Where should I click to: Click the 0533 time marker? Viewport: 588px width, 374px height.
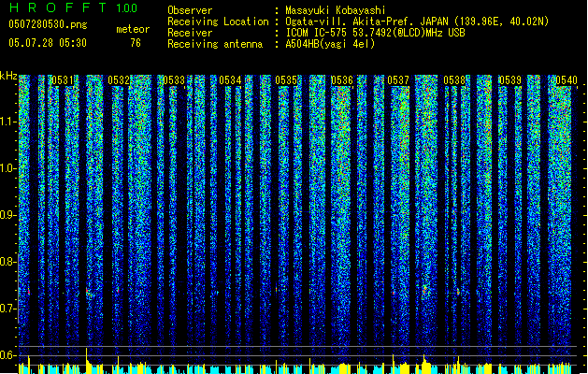(174, 80)
